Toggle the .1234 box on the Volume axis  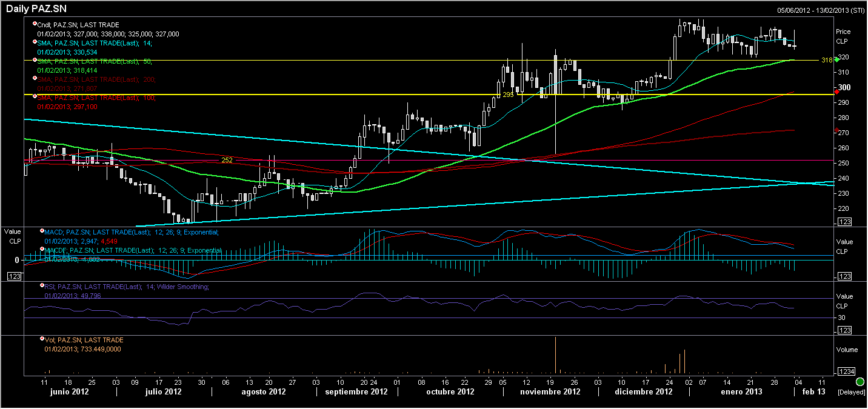pyautogui.click(x=846, y=371)
